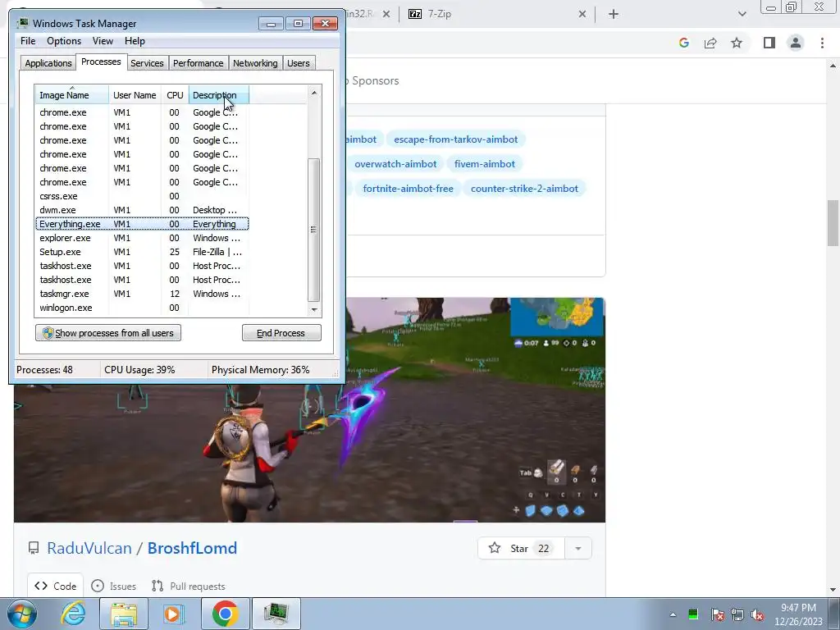
Task: Open the BroshfLomd repository link
Action: pyautogui.click(x=192, y=548)
